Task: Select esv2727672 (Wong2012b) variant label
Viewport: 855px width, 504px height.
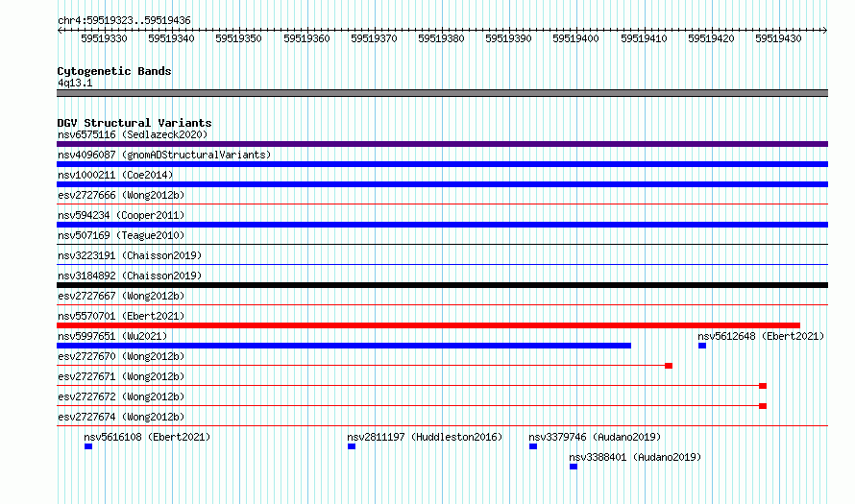Action: click(x=121, y=396)
